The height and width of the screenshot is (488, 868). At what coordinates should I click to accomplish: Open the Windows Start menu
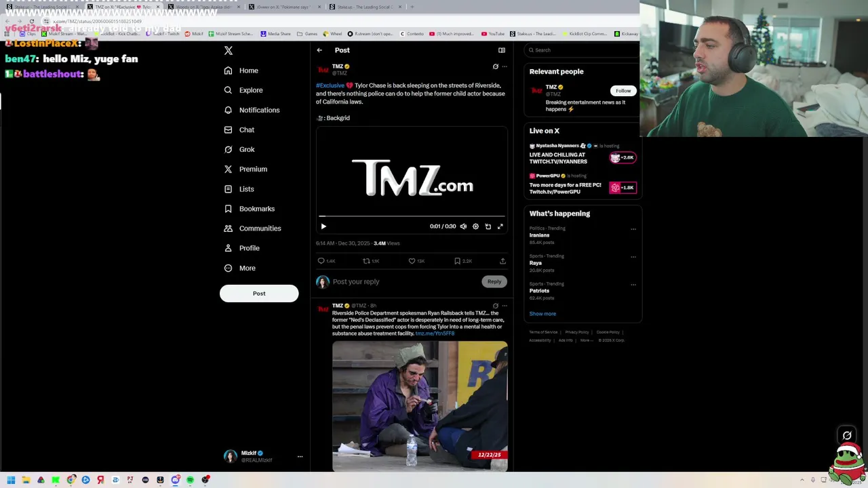[11, 480]
